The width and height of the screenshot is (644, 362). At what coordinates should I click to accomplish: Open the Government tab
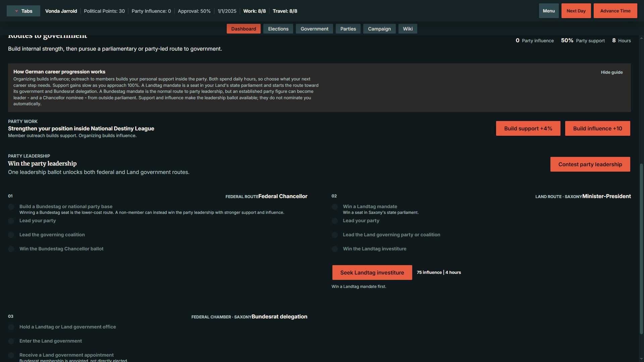point(314,29)
